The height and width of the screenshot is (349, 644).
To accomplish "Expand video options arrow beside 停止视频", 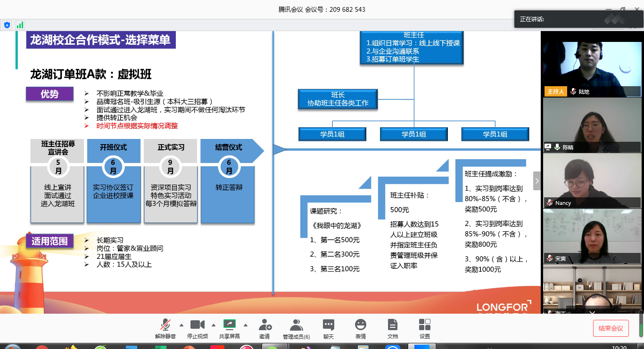I will 213,325.
